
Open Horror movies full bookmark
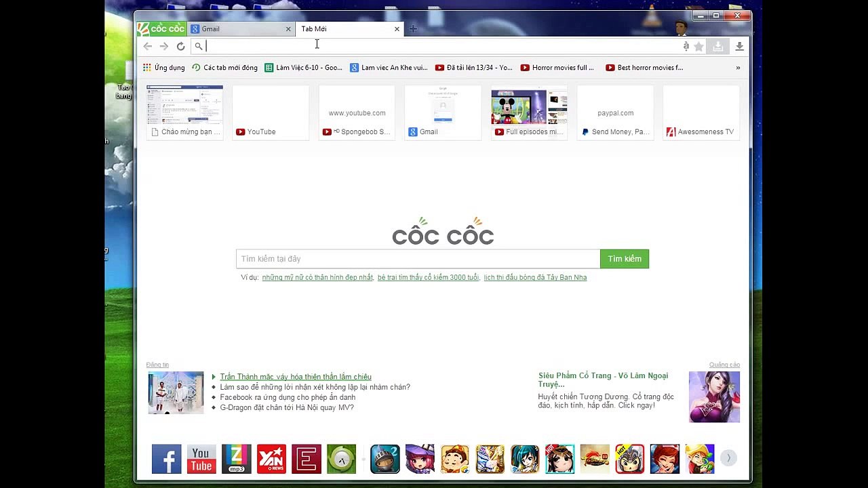(x=557, y=68)
